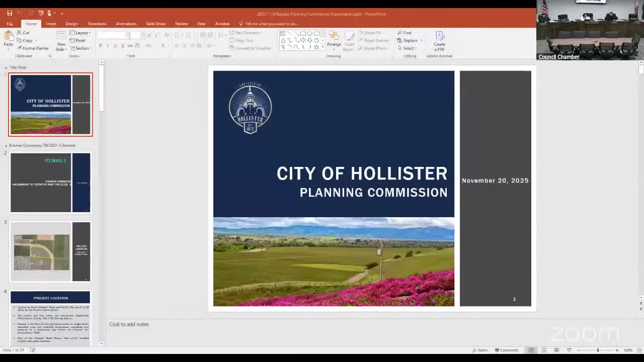The width and height of the screenshot is (644, 362).
Task: Open the Animations tab
Action: click(x=126, y=24)
